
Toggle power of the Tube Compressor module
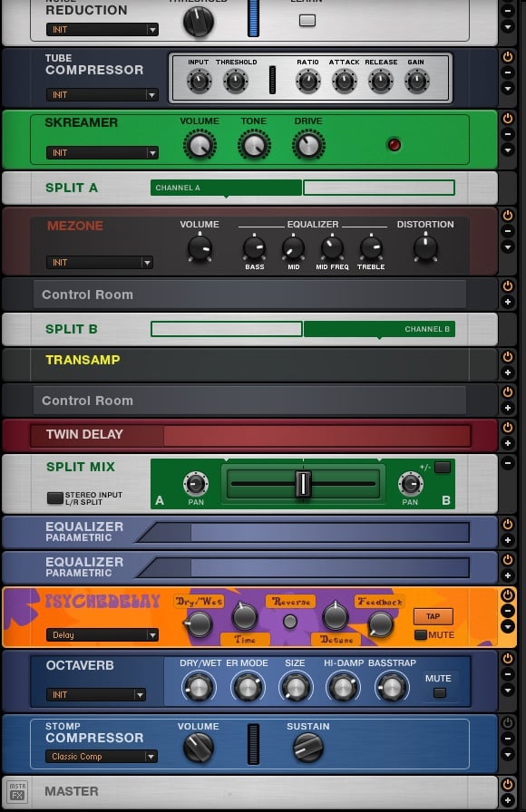pyautogui.click(x=508, y=57)
